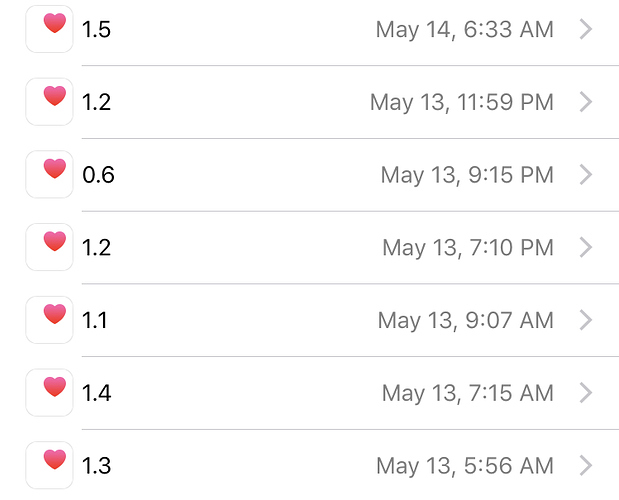Open the May 14, 6:33 AM timestamp
Image resolution: width=619 pixels, height=500 pixels.
point(465,30)
